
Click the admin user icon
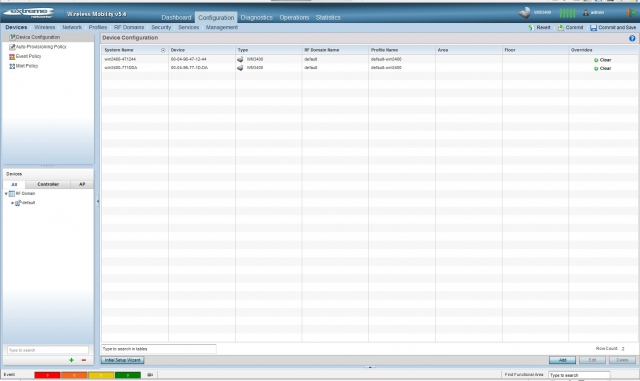point(586,13)
